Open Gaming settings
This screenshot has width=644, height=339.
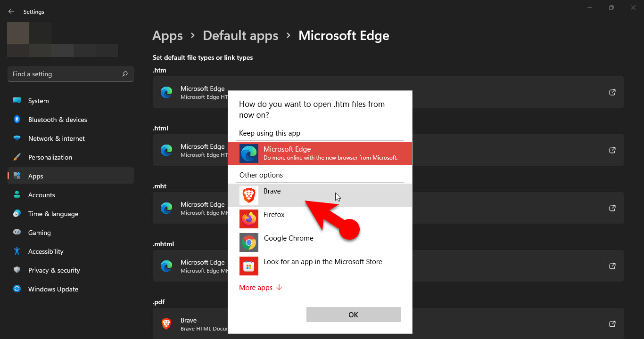point(71,233)
